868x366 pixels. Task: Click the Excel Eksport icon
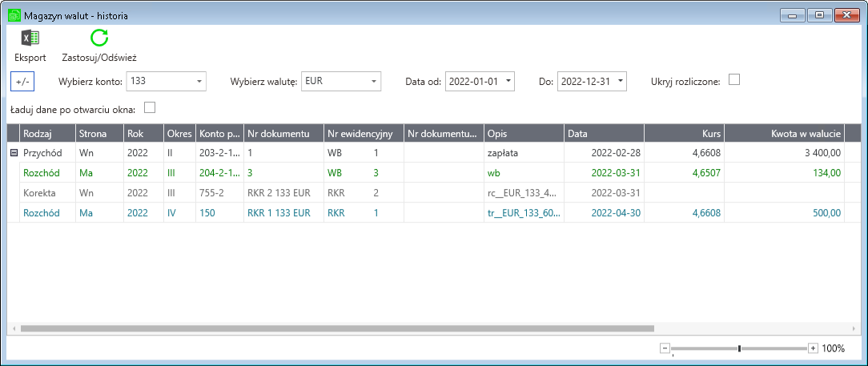(x=30, y=38)
